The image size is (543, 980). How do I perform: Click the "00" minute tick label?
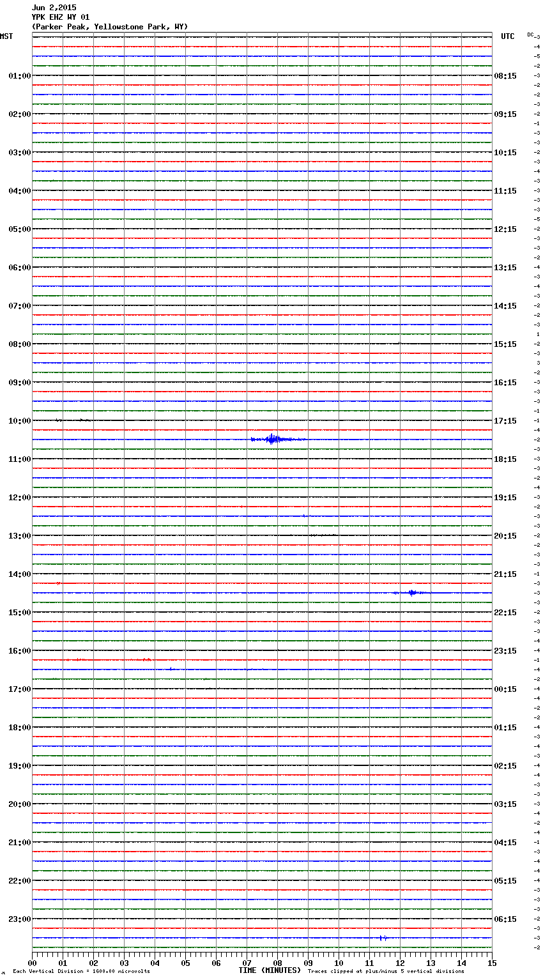point(32,963)
